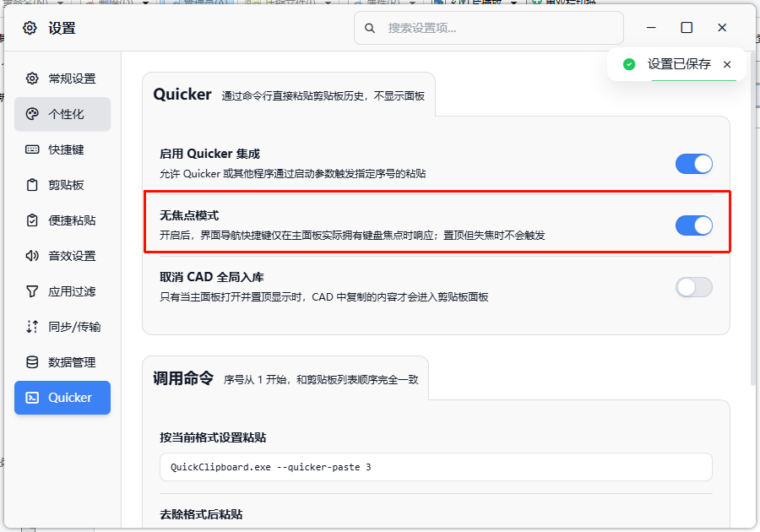Screen dimensions: 760x532
Task: Close the 设置 window
Action: [x=722, y=28]
